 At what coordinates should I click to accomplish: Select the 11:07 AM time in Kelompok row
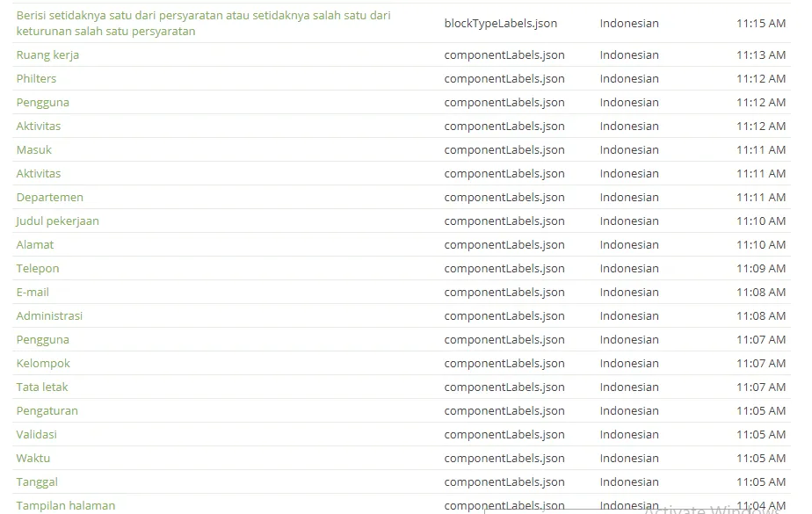click(761, 364)
